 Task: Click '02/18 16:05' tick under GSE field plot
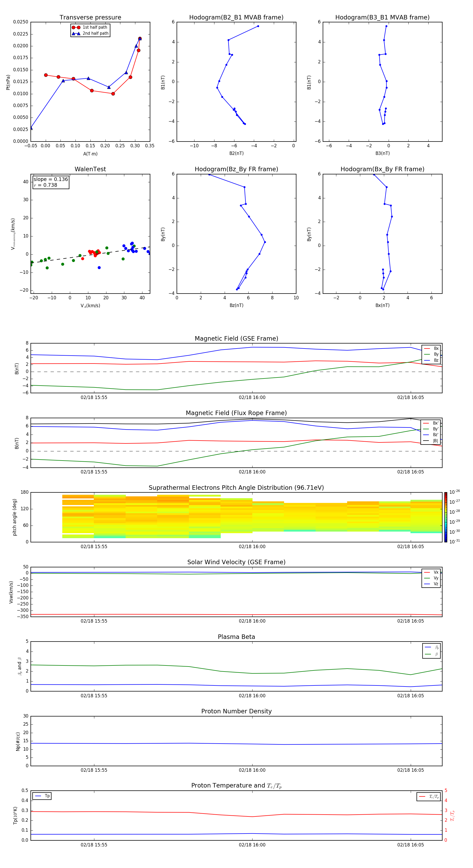pyautogui.click(x=410, y=397)
